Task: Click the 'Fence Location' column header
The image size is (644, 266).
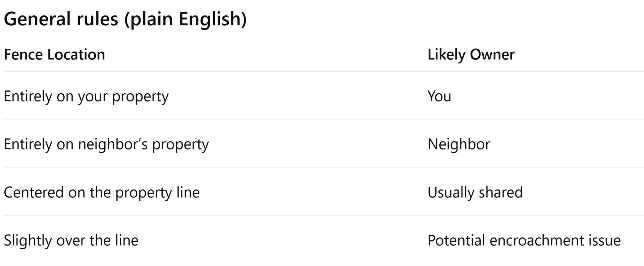Action: pos(54,55)
